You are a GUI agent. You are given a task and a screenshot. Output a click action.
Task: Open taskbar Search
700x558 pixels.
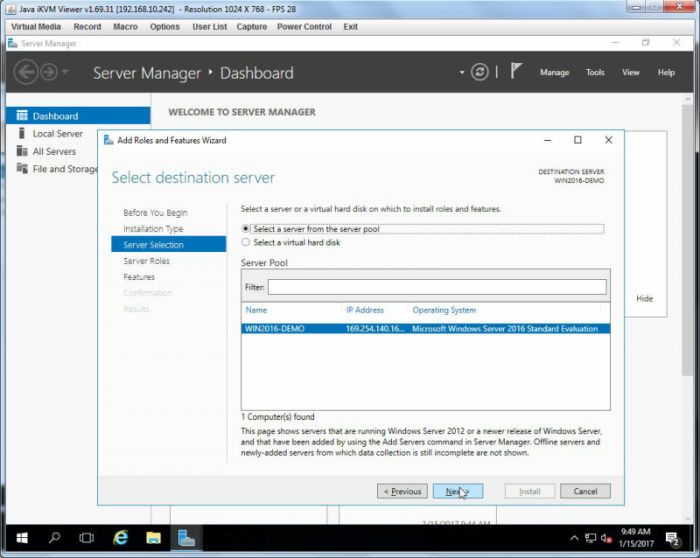[54, 538]
